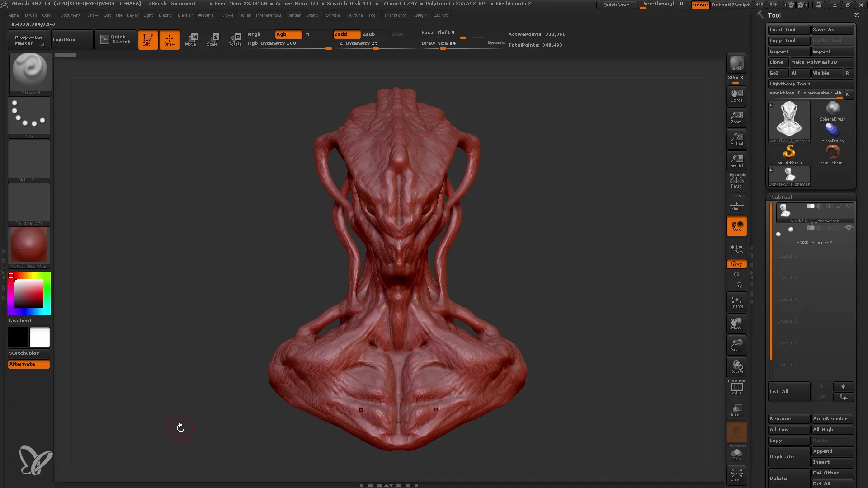This screenshot has width=868, height=488.
Task: Select the Scale tool in toolbar
Action: coord(213,39)
